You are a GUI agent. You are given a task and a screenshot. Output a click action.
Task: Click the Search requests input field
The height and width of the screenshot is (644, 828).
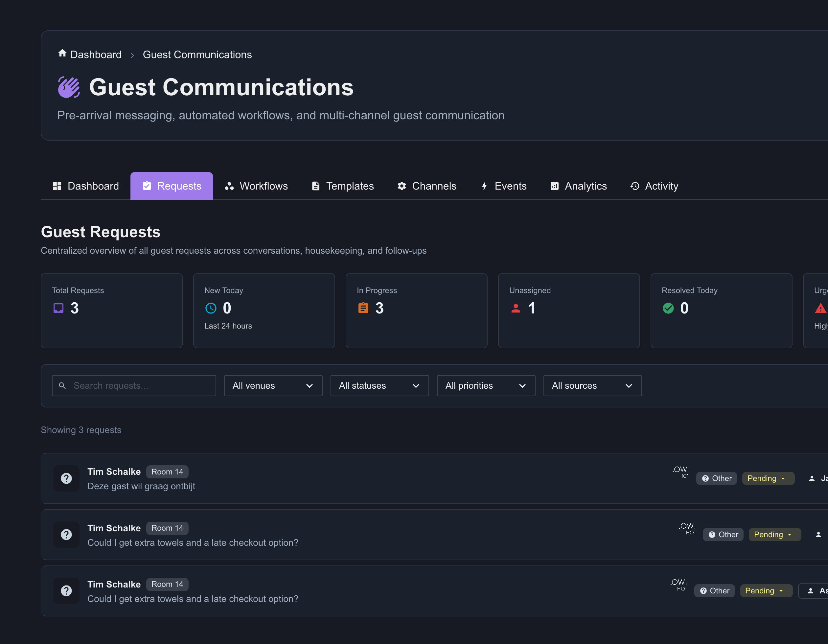click(x=134, y=385)
